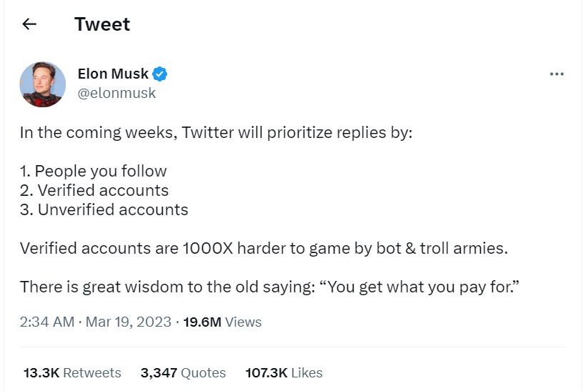
Task: Click the '3. Unverified accounts' line
Action: point(104,209)
